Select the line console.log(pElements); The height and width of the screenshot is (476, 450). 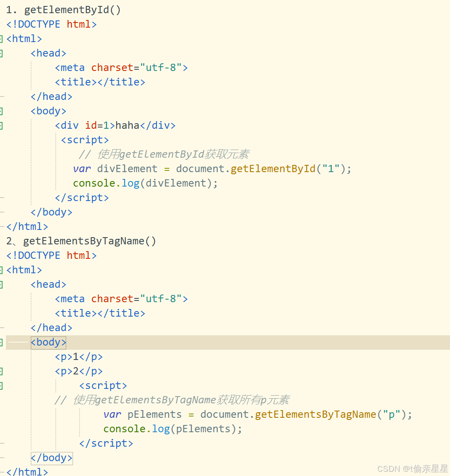pos(173,429)
